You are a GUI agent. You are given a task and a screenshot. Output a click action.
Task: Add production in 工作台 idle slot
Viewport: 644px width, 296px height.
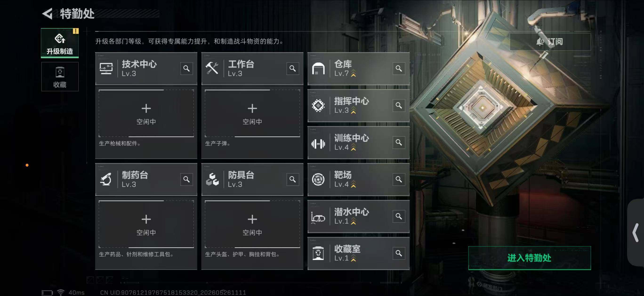[252, 113]
